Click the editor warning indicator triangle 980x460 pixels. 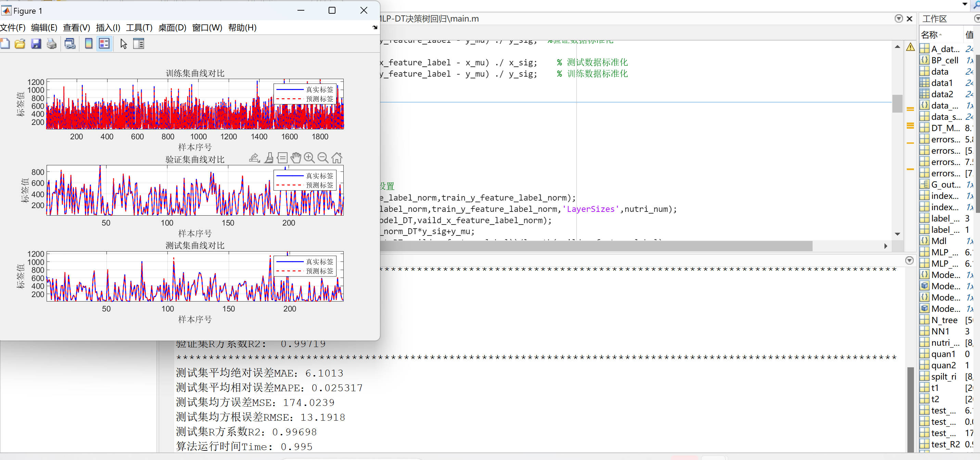pyautogui.click(x=910, y=47)
